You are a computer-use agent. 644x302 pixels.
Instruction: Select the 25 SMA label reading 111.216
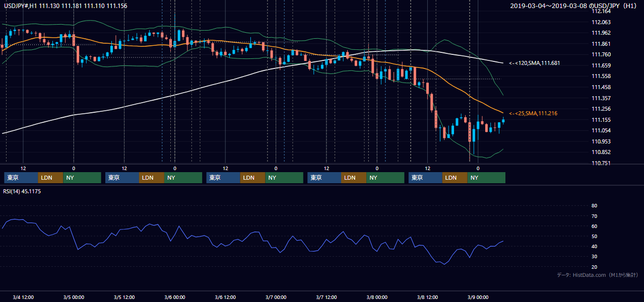point(533,113)
